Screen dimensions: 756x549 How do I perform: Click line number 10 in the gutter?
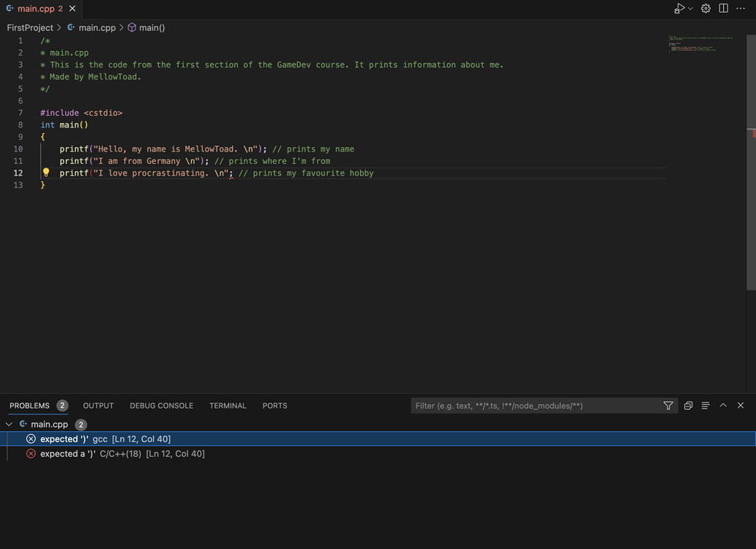[18, 149]
